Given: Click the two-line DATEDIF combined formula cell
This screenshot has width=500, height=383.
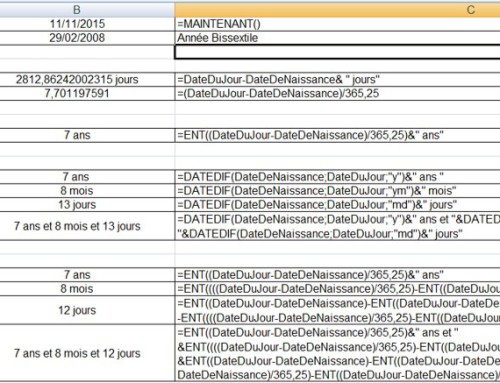Looking at the screenshot, I should 337,226.
